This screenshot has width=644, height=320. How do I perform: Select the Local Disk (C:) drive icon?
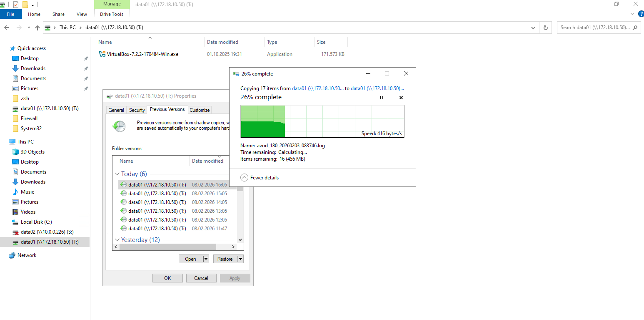point(15,222)
